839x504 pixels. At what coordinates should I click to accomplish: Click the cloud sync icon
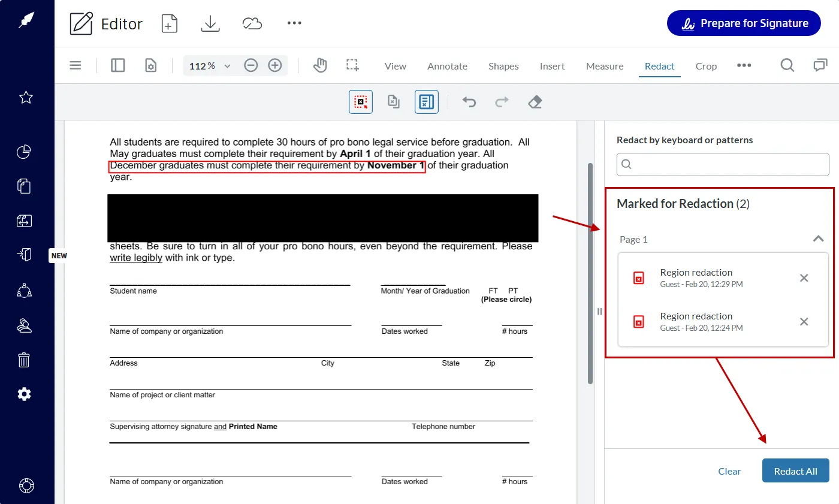(x=252, y=23)
